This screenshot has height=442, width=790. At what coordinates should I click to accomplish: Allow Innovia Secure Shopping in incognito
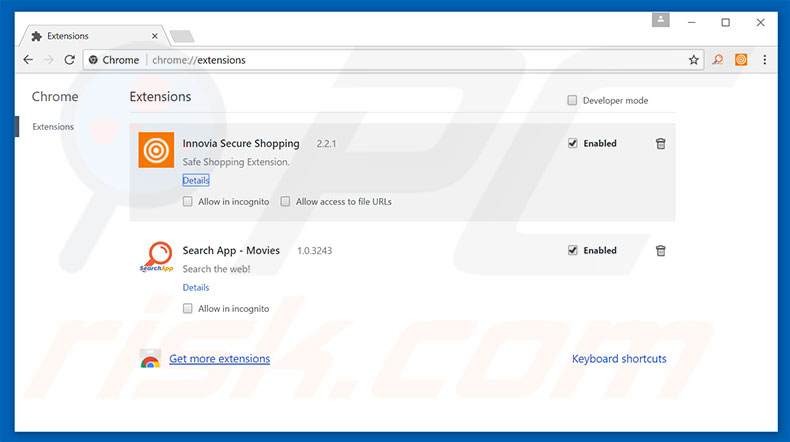(187, 202)
